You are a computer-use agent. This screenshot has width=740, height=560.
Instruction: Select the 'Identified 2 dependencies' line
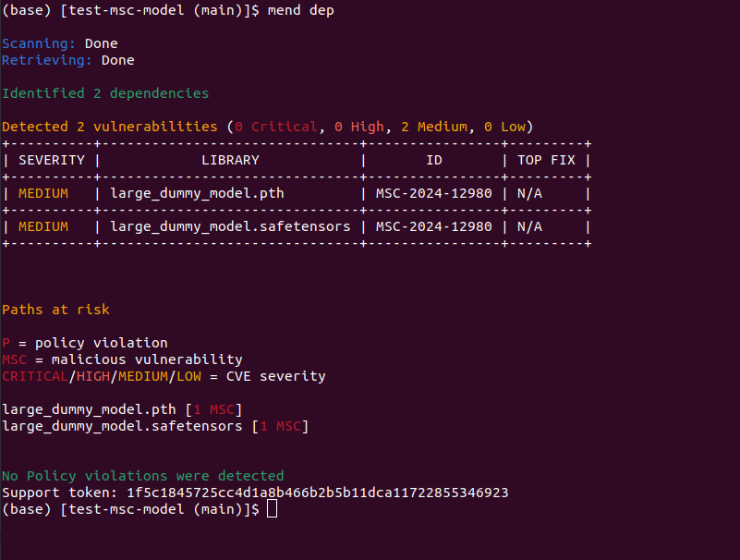coord(105,93)
